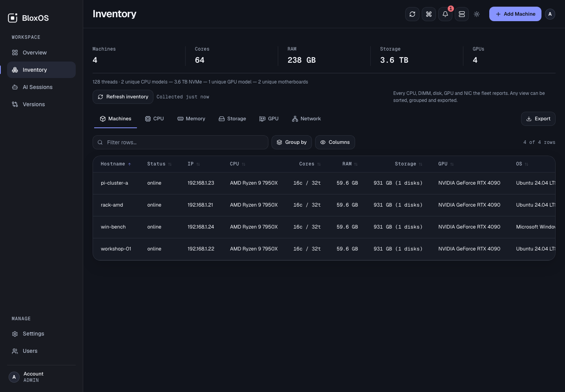
Task: Sort table by Status column
Action: coord(159,164)
